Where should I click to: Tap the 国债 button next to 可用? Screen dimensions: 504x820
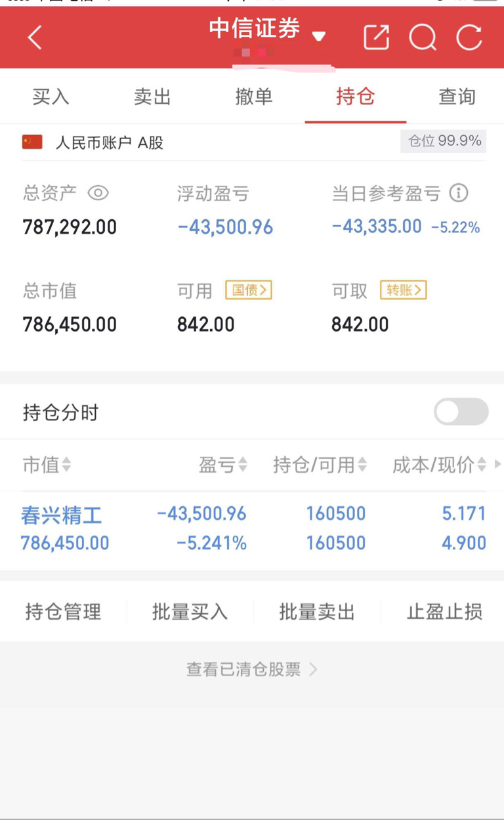(249, 290)
